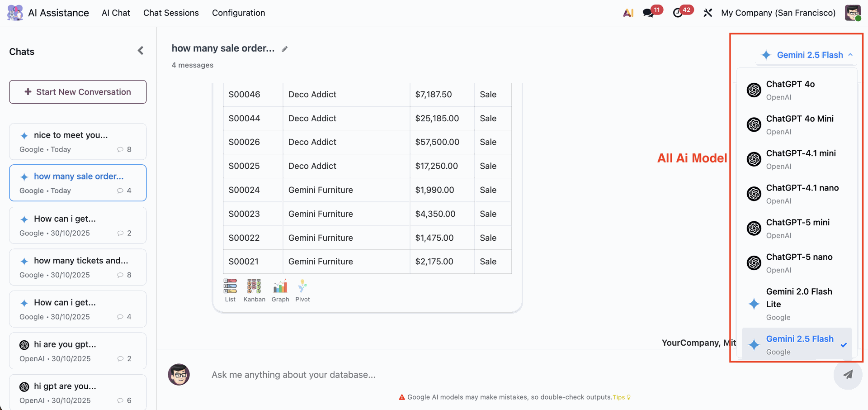
Task: Open activities clock icon with 42 badge
Action: point(678,13)
